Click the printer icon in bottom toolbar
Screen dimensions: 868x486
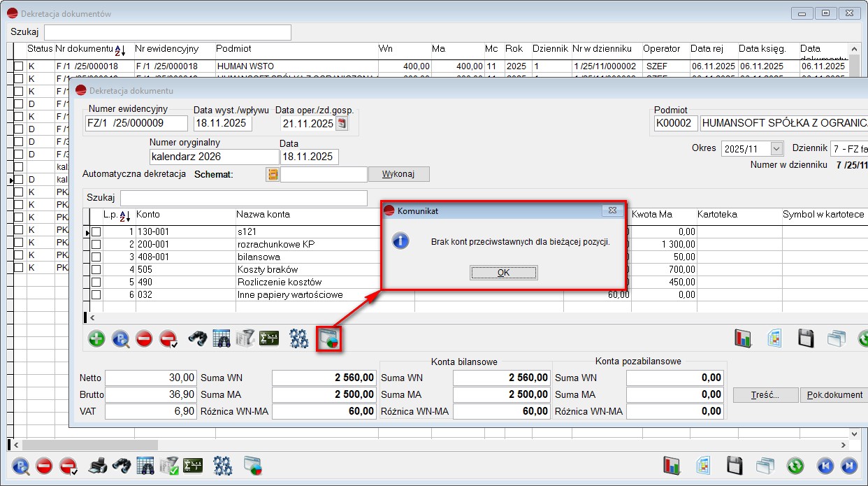pyautogui.click(x=98, y=466)
